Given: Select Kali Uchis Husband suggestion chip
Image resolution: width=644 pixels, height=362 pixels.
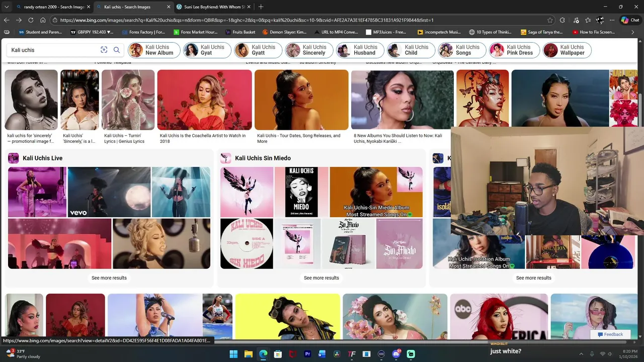Looking at the screenshot, I should coord(360,50).
